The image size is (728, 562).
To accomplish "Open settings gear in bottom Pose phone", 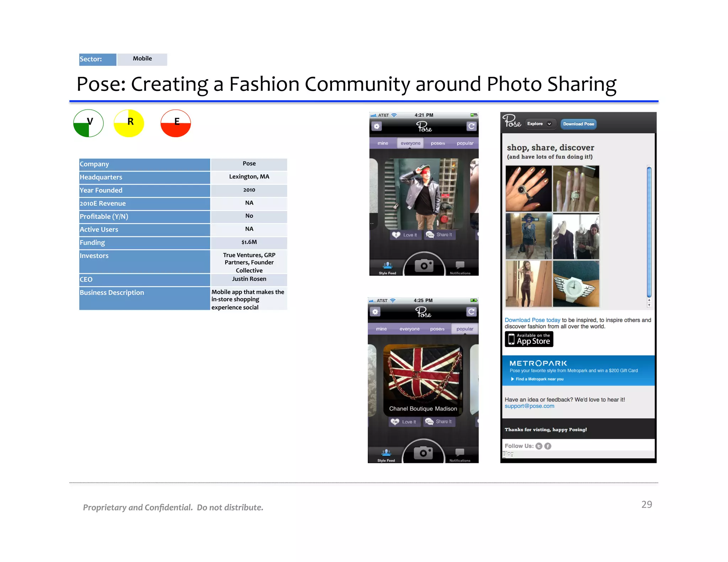I will click(x=375, y=312).
